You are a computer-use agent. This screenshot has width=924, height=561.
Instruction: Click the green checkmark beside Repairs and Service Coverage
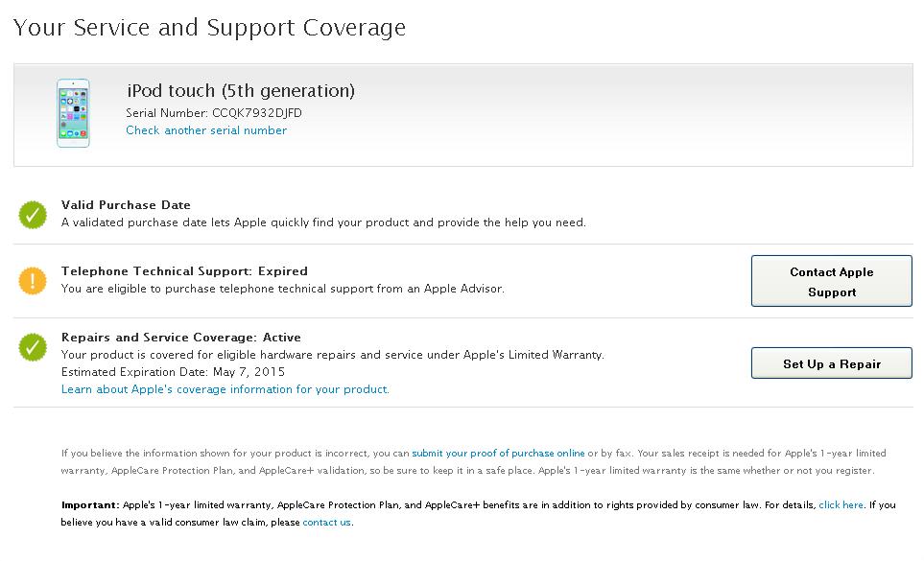(x=33, y=347)
